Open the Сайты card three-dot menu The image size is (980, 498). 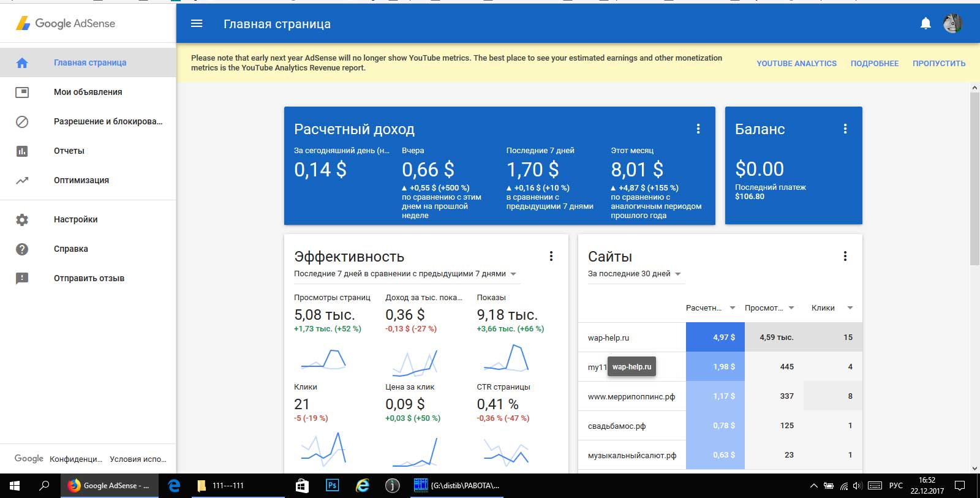tap(845, 256)
